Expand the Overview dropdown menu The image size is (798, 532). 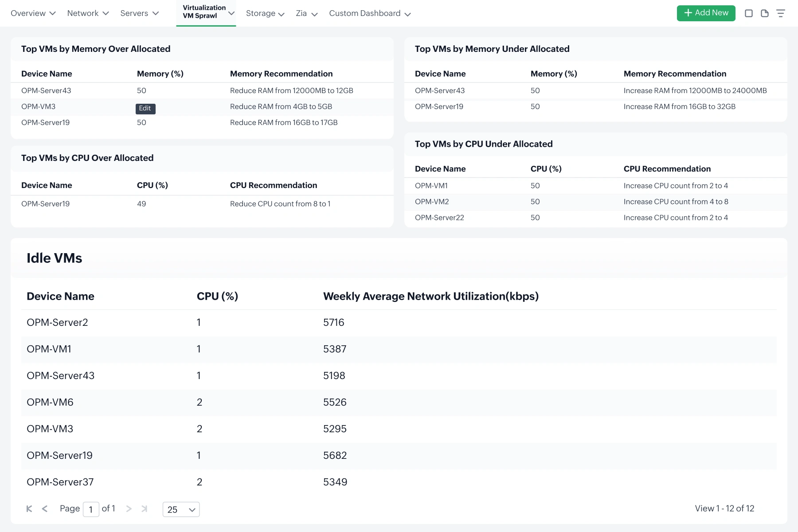click(x=33, y=13)
